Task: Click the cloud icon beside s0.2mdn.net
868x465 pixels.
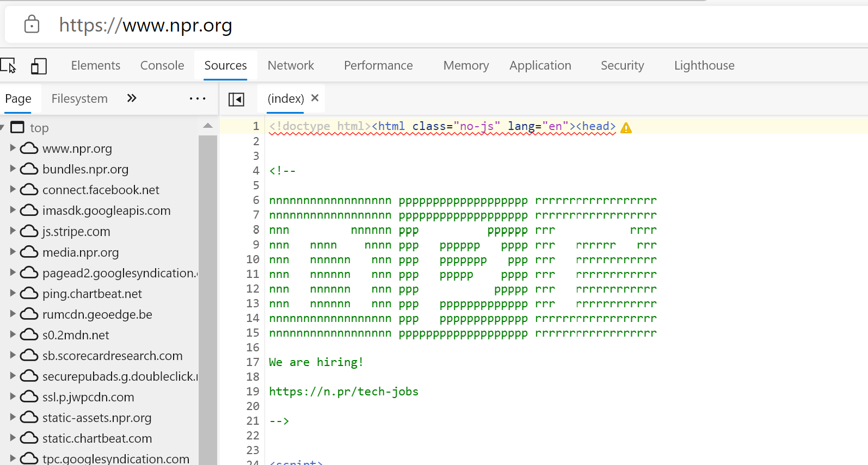Action: (x=29, y=335)
